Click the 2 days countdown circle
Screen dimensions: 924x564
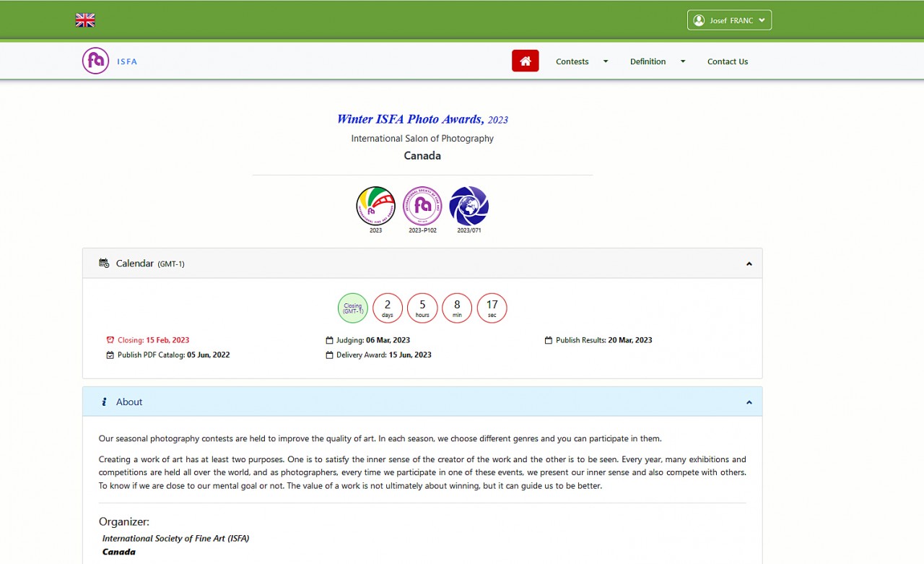[388, 308]
